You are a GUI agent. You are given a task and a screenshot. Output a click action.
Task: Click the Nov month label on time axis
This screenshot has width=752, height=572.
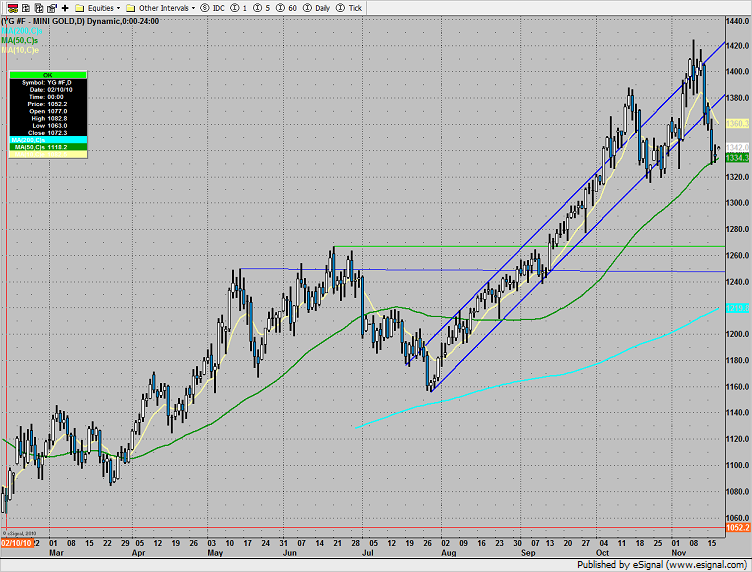679,553
